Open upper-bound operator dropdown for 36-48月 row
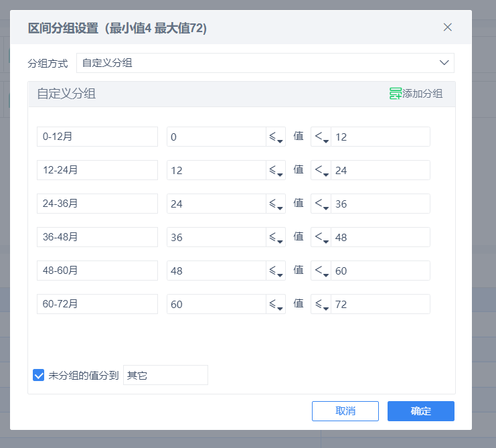496x448 pixels. pos(321,237)
